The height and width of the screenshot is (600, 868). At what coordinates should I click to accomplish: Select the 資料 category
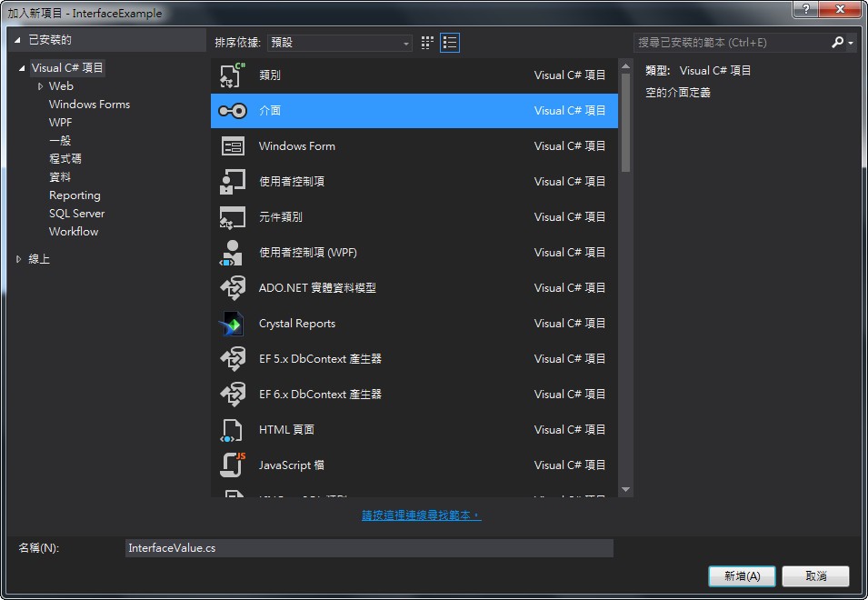click(x=60, y=177)
